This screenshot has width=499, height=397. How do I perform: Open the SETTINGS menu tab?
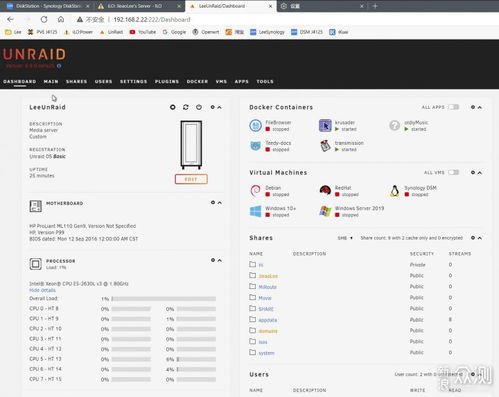tap(133, 81)
